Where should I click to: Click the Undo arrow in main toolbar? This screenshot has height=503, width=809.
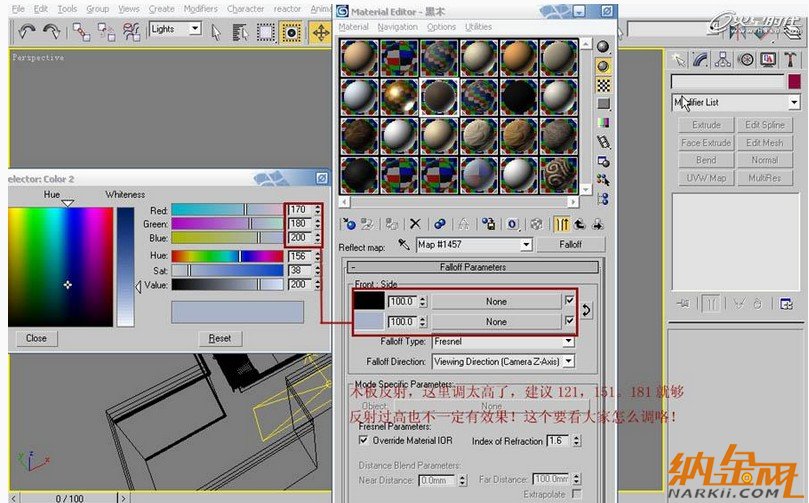pyautogui.click(x=27, y=31)
